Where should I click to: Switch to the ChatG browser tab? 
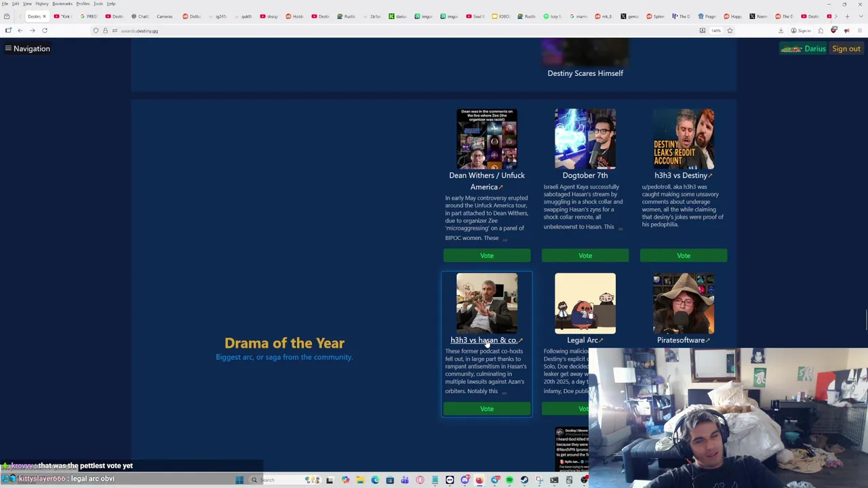click(140, 16)
